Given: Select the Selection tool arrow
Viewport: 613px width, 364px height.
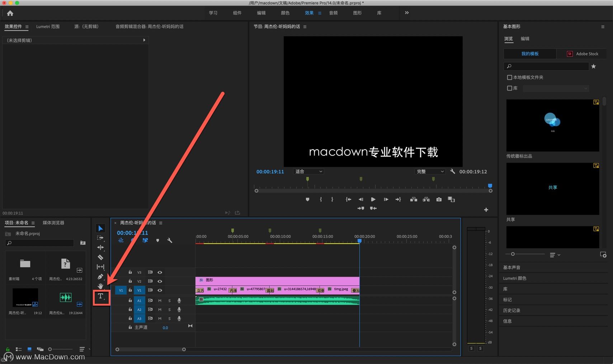Looking at the screenshot, I should point(101,229).
